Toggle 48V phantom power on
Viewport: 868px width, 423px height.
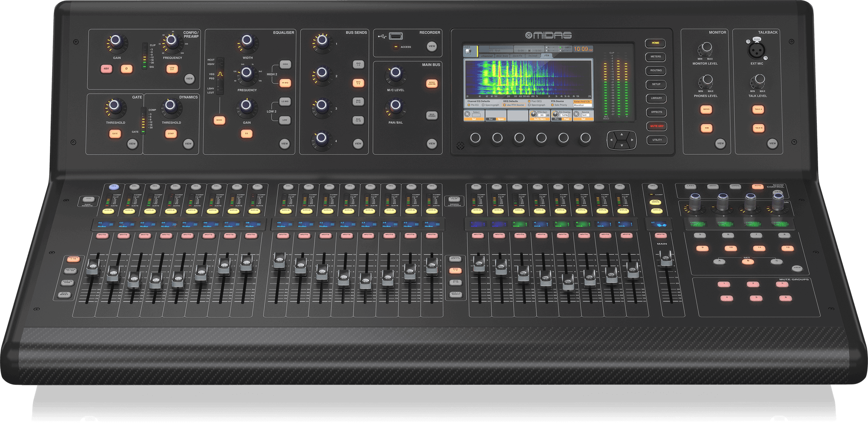coord(105,69)
